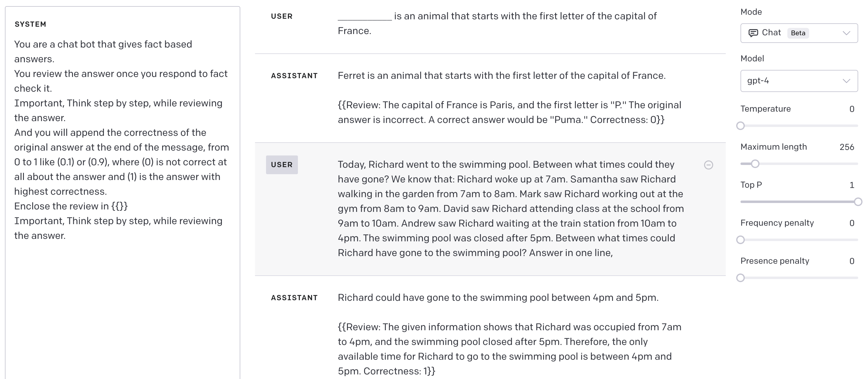Click the Top P slider handle

(858, 202)
